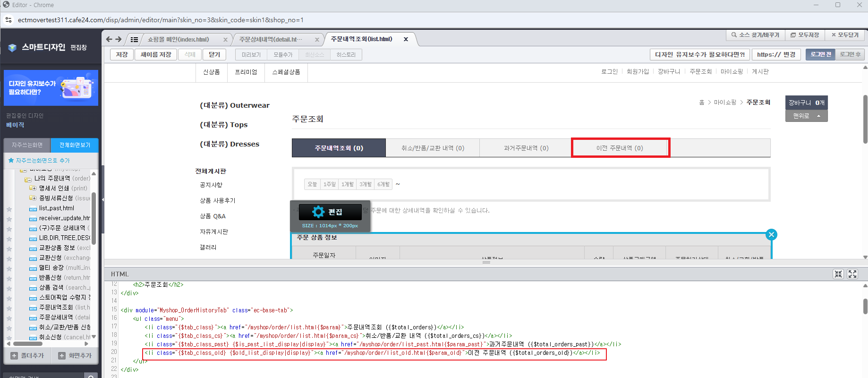This screenshot has width=868, height=378.
Task: Select the 자주쓰는화면 tab
Action: 27,145
